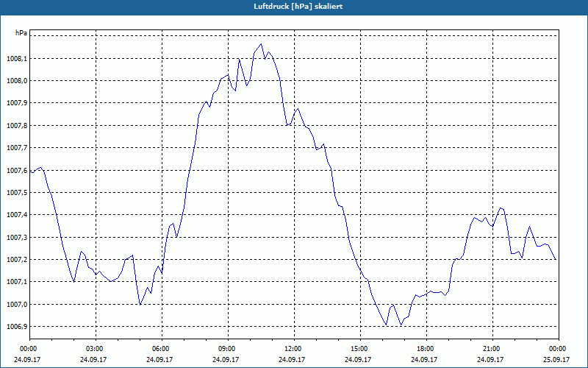Click the 21:00 time axis label

coord(492,349)
